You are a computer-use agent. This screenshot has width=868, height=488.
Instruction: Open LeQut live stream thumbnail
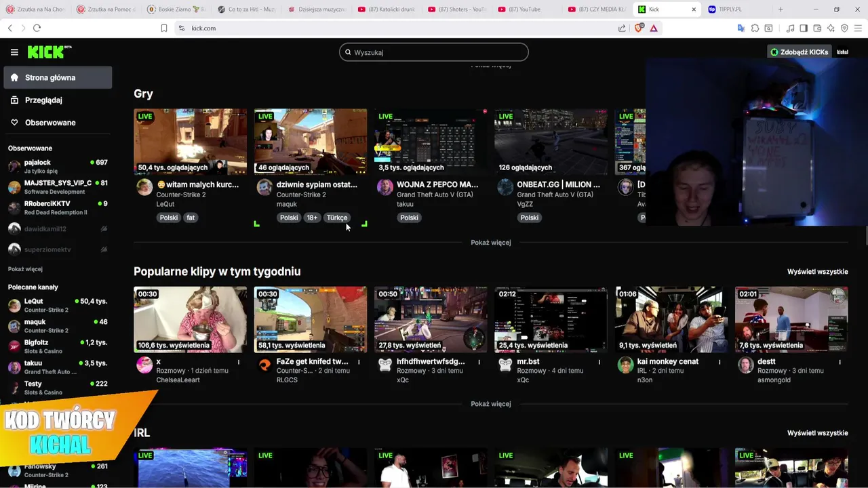[191, 142]
